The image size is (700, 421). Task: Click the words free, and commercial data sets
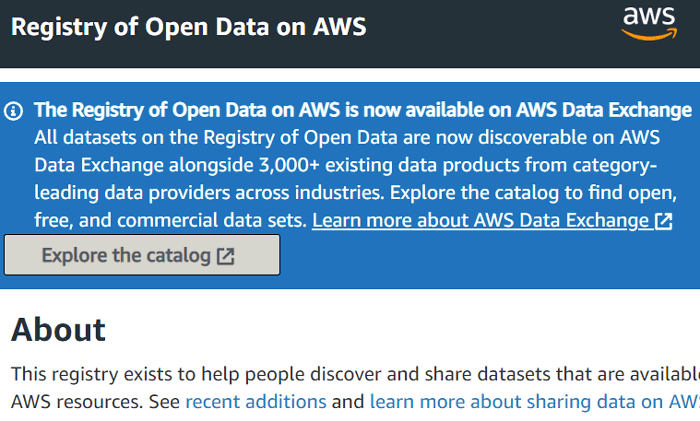170,221
